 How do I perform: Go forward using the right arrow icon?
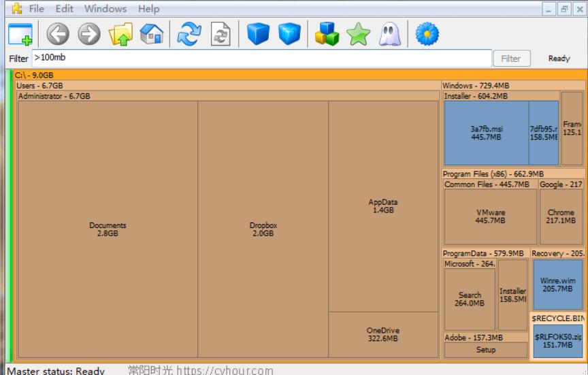88,33
